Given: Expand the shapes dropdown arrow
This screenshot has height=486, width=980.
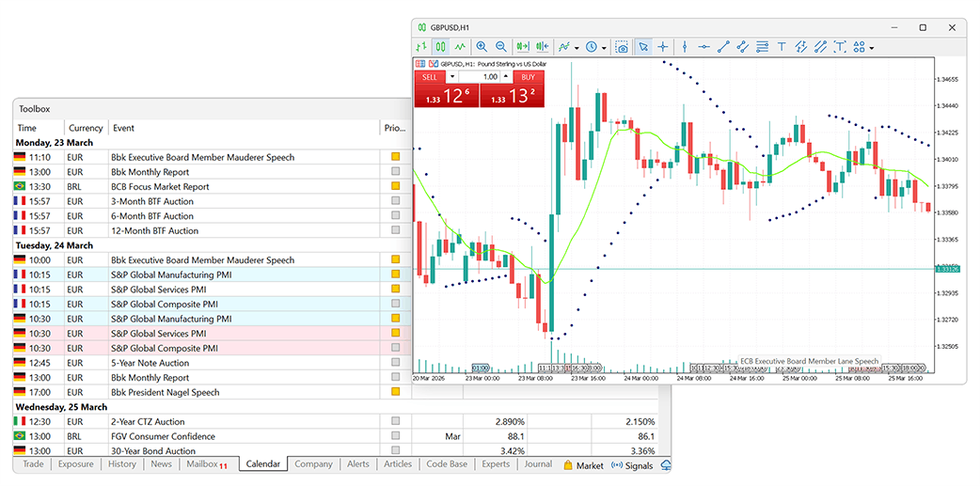Looking at the screenshot, I should point(871,48).
